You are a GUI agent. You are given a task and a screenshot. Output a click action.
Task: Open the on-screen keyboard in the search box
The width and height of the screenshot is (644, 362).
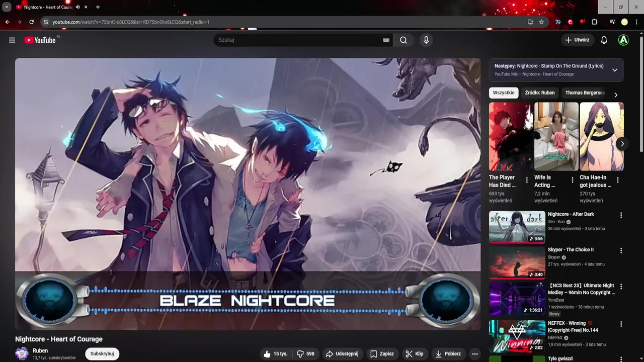[386, 40]
